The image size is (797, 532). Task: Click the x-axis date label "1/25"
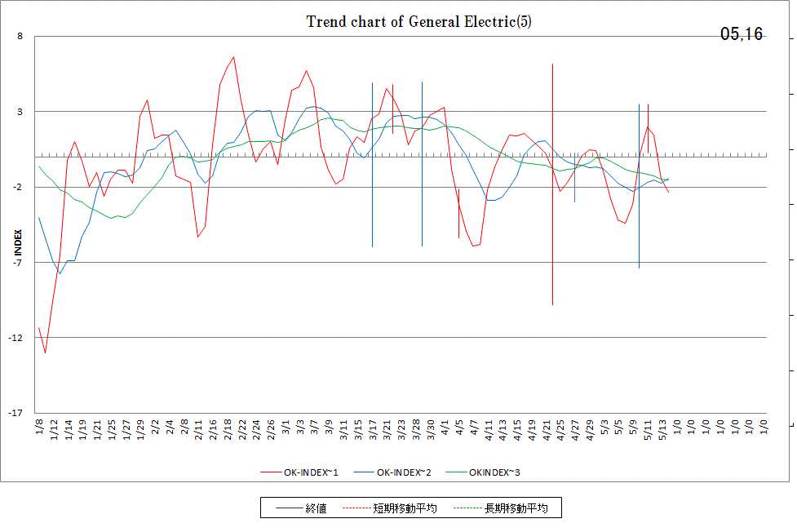111,430
